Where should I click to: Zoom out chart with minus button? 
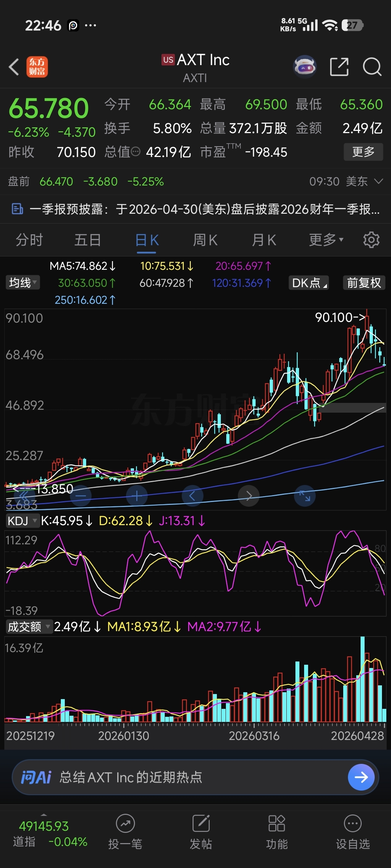[81, 496]
